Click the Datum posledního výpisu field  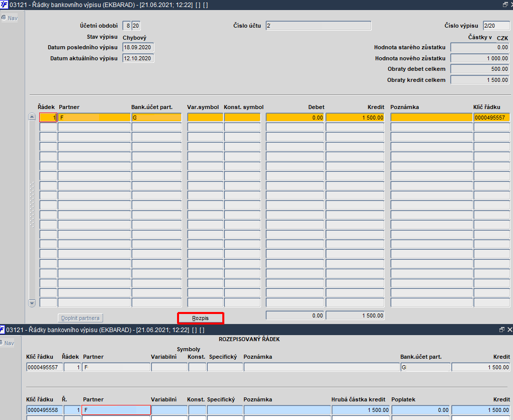pos(138,47)
